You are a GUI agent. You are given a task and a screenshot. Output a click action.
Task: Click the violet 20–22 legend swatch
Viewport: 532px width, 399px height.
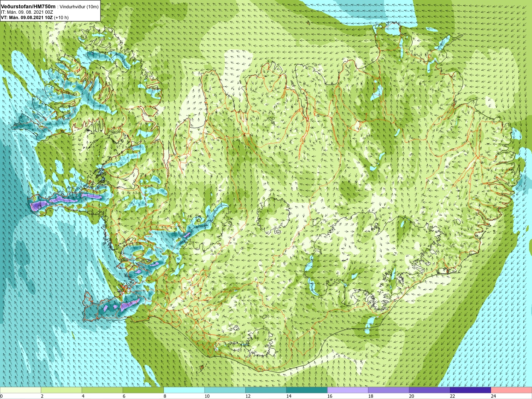tap(430, 390)
